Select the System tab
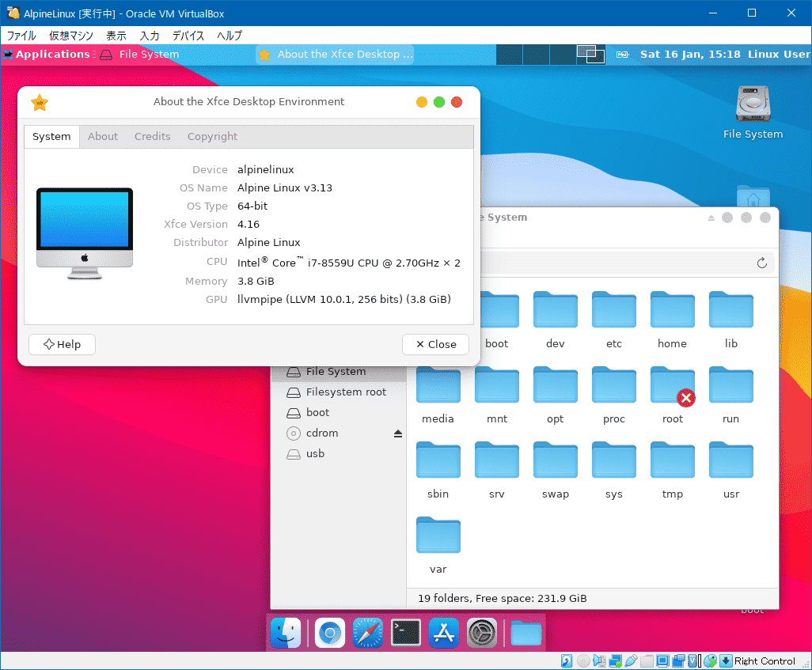Image resolution: width=812 pixels, height=670 pixels. point(51,137)
